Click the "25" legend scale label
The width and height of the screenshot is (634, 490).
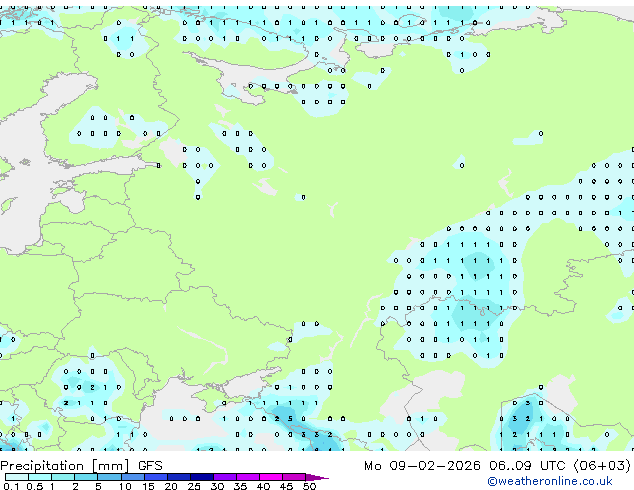tap(194, 486)
